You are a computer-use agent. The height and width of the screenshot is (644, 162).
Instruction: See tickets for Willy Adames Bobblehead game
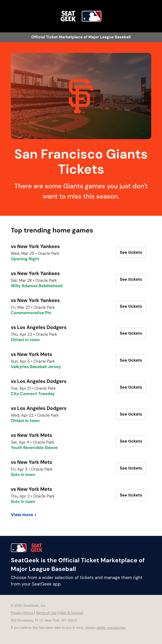[x=131, y=280]
